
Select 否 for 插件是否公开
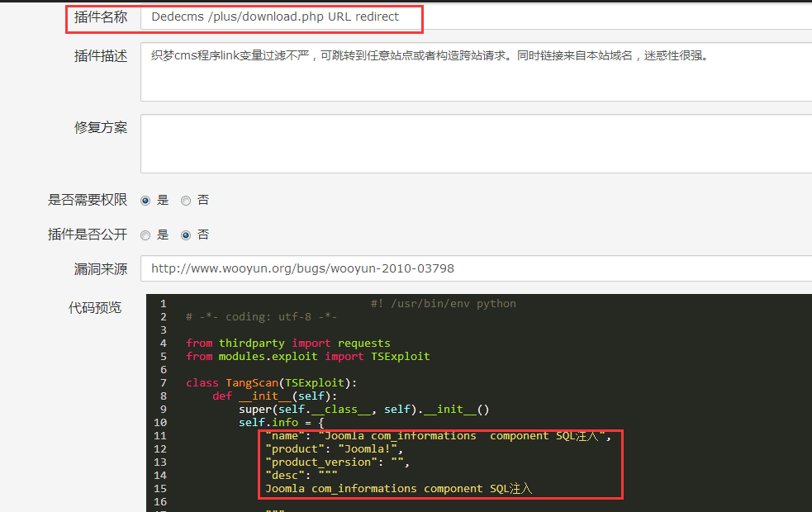point(186,235)
